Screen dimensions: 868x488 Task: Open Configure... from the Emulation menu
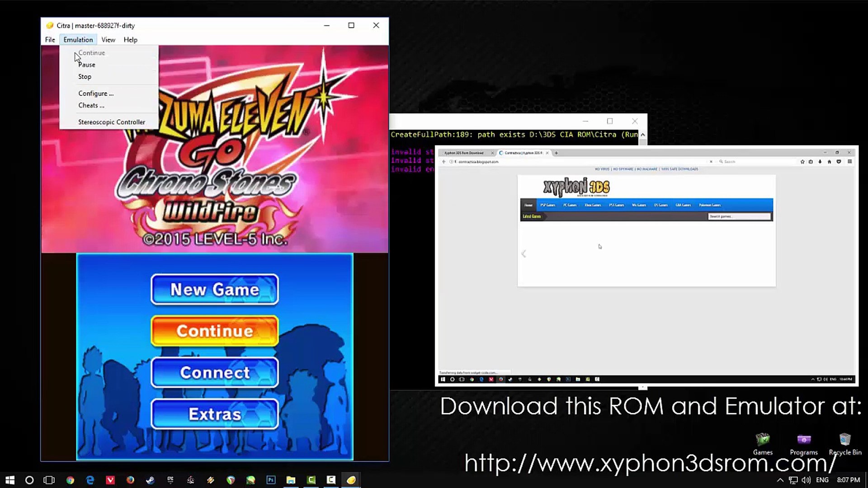point(96,94)
